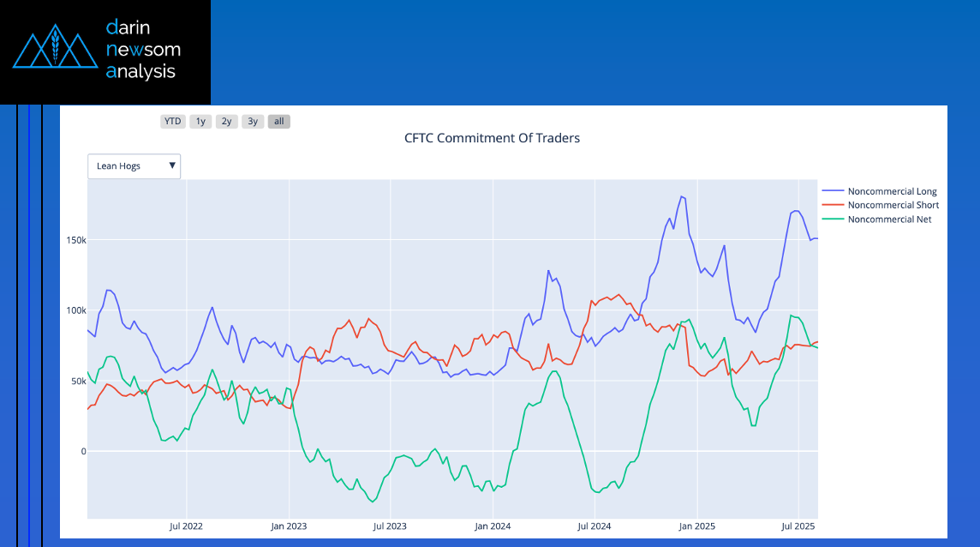The image size is (980, 547).
Task: Click the blue Noncommercial Long legend line
Action: [x=833, y=191]
